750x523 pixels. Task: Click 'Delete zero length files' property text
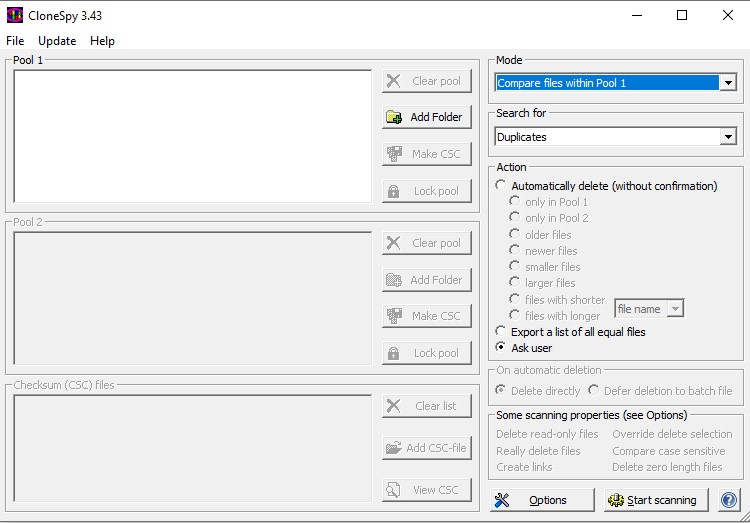coord(667,467)
